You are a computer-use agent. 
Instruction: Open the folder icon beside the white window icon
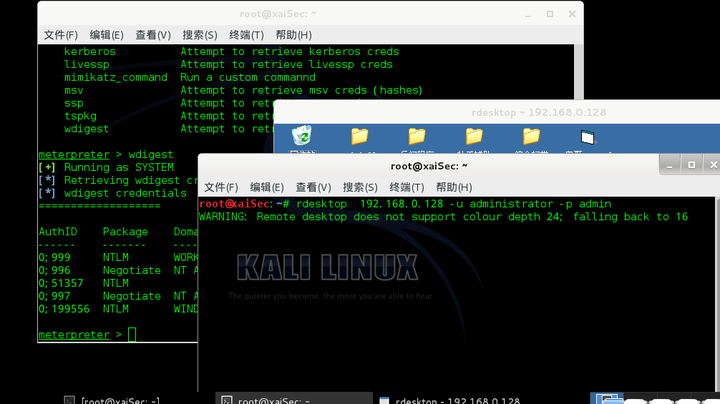click(531, 136)
